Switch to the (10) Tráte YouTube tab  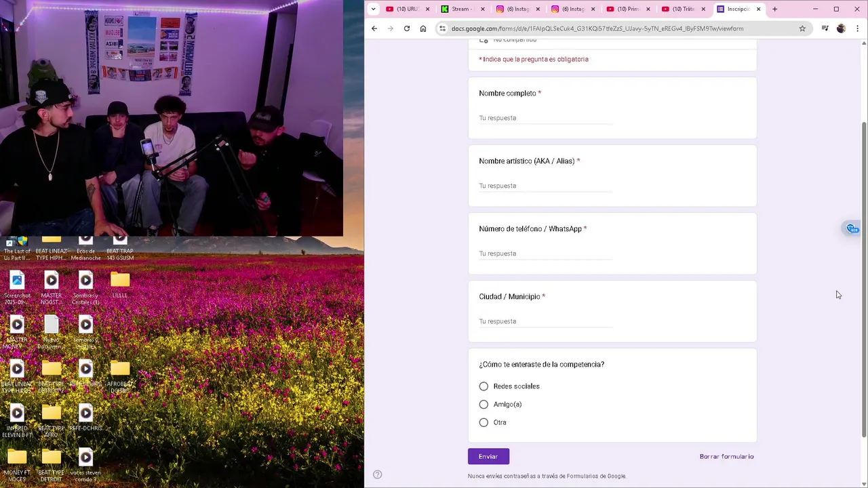683,9
